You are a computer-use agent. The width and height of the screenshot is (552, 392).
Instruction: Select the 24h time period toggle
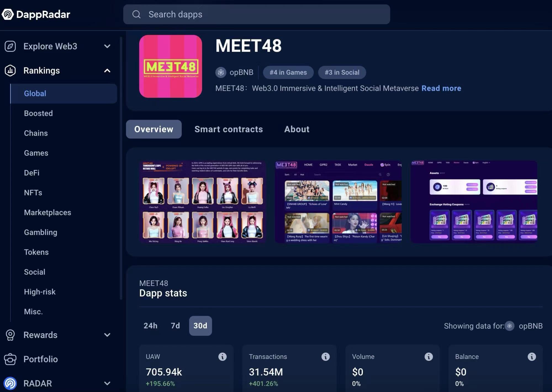[150, 326]
